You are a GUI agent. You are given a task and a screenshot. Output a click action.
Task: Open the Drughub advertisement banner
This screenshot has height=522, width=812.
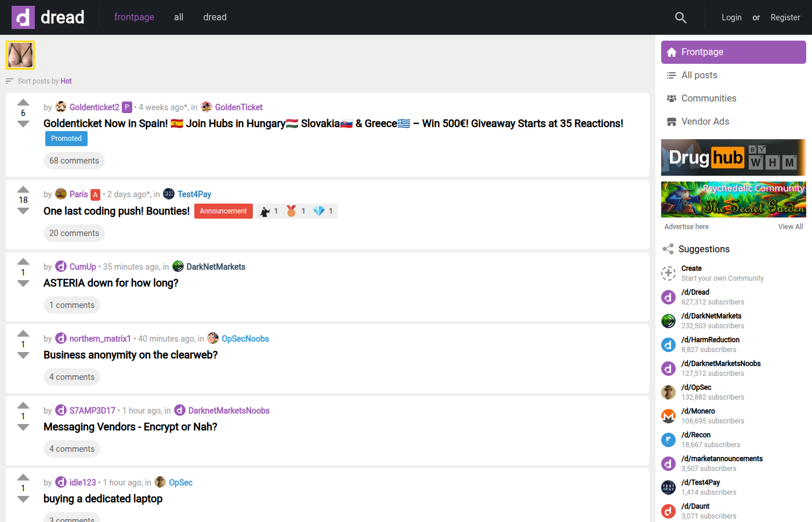[x=734, y=157]
